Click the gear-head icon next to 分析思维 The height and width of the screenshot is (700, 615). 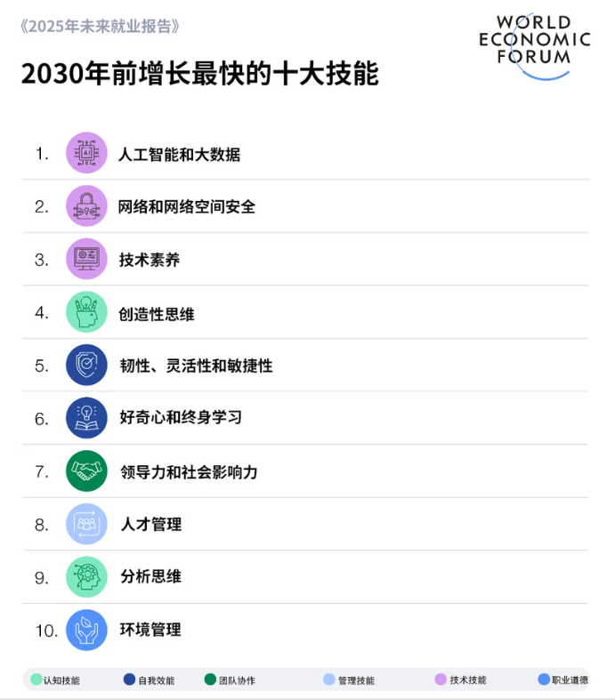[x=86, y=576]
